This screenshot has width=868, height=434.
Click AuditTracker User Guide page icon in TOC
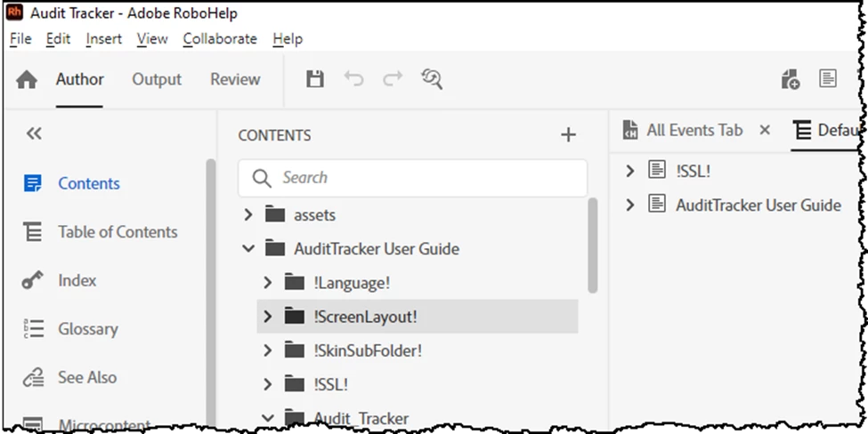click(657, 205)
